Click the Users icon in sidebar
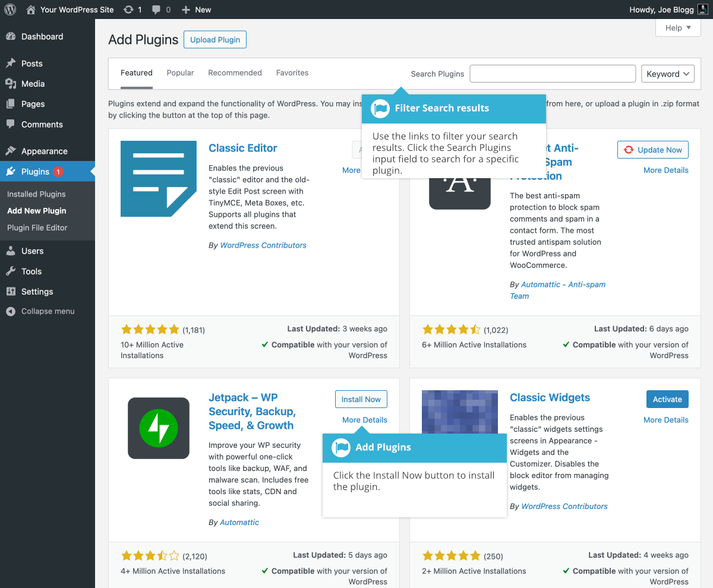This screenshot has height=588, width=713. (x=11, y=251)
